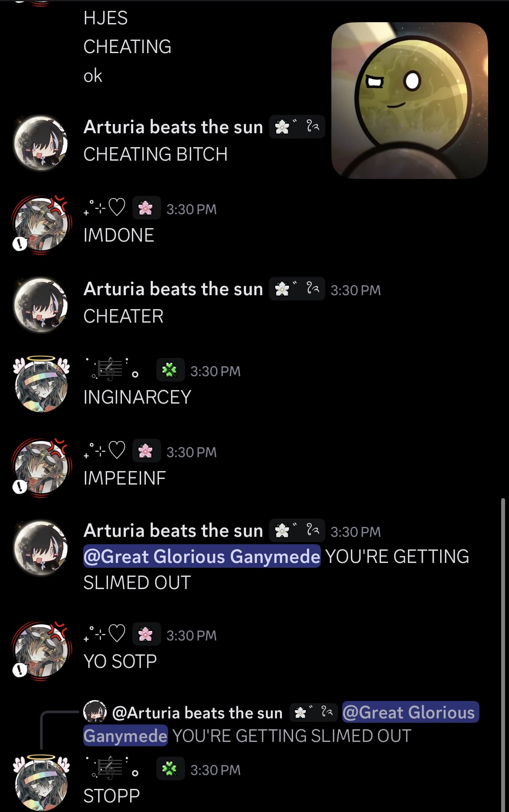Tap the pink flower tag beside IMDONE
The image size is (509, 812).
point(146,209)
